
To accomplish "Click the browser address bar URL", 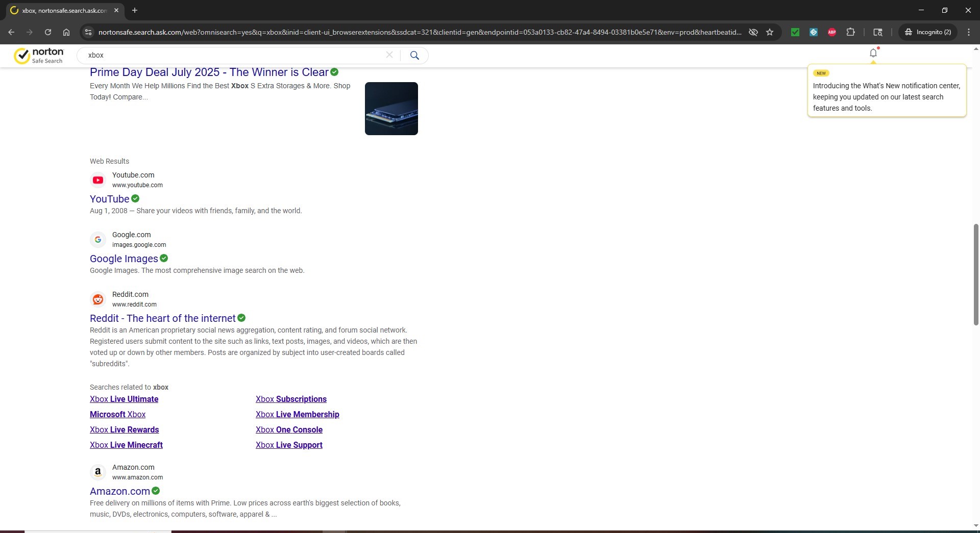I will 420,32.
